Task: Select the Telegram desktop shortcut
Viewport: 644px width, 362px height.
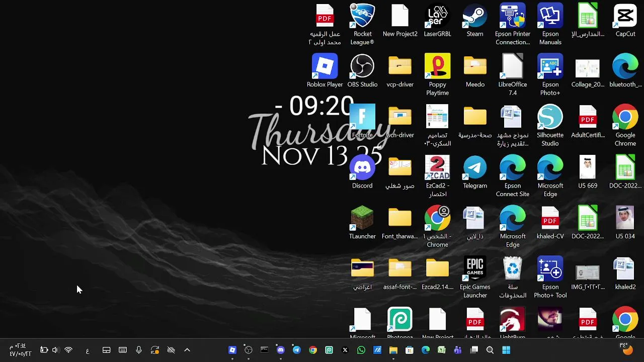Action: [475, 172]
